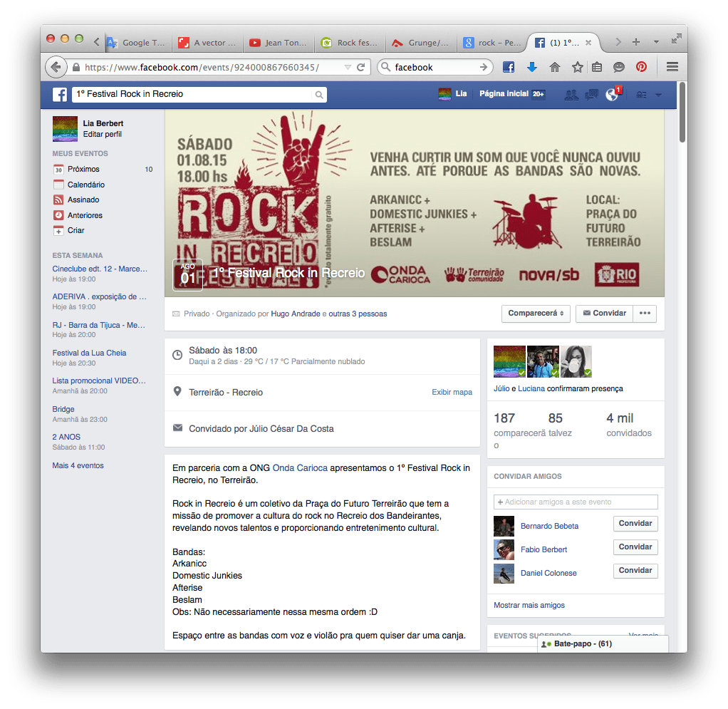This screenshot has width=728, height=709.
Task: Click the Firefox downloads arrow icon
Action: click(531, 67)
